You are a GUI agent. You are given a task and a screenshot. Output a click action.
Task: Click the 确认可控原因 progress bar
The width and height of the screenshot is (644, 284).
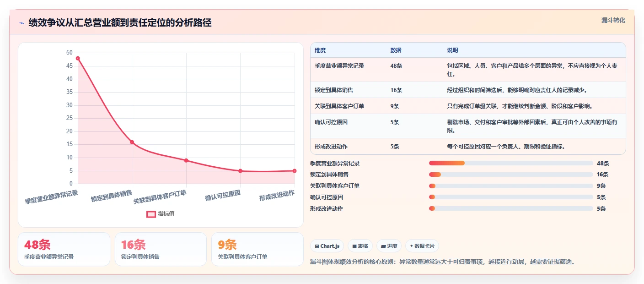[511, 197]
